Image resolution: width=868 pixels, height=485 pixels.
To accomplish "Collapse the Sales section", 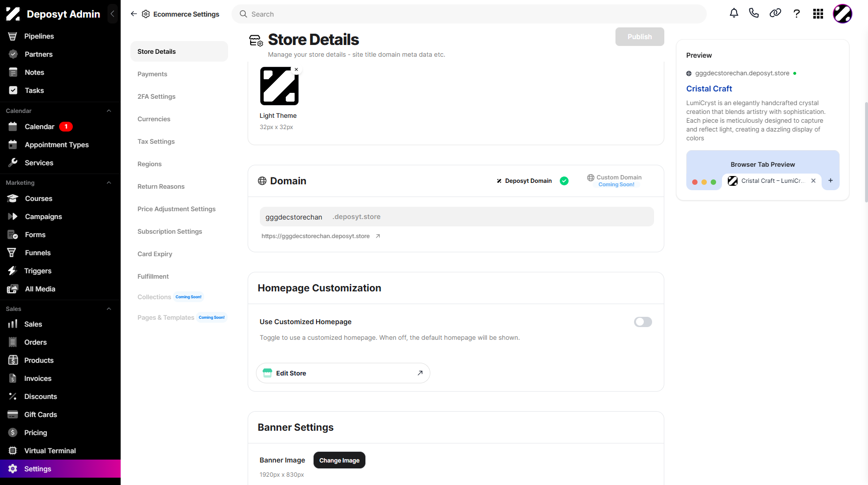I will click(x=109, y=309).
